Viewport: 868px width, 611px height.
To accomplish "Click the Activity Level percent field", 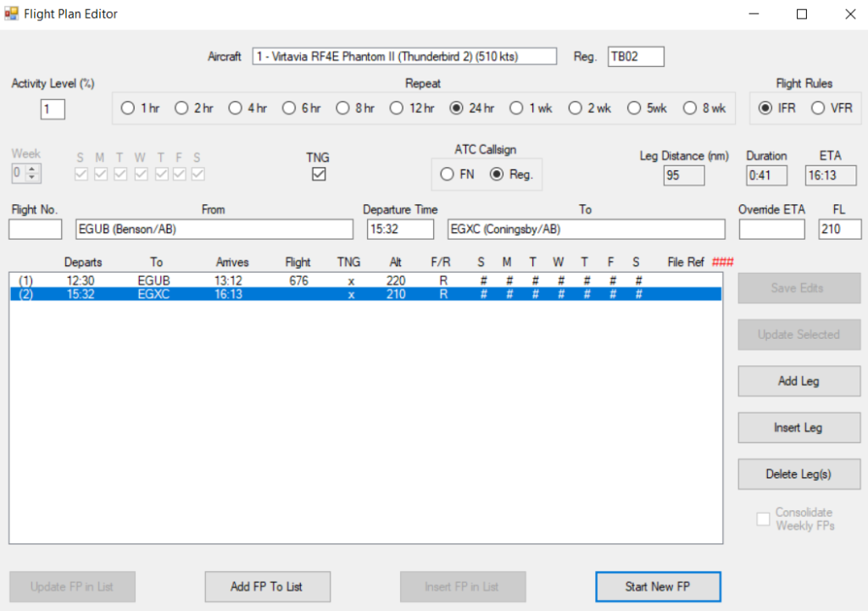I will 53,109.
